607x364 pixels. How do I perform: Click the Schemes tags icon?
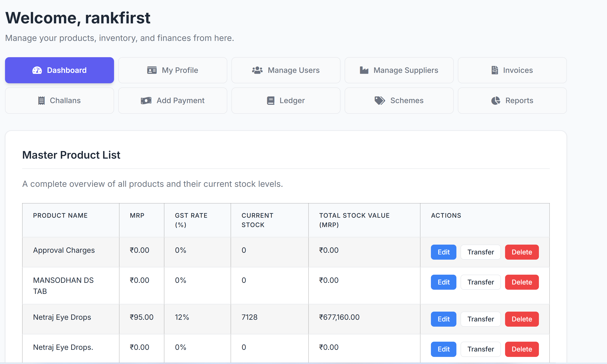pyautogui.click(x=380, y=101)
